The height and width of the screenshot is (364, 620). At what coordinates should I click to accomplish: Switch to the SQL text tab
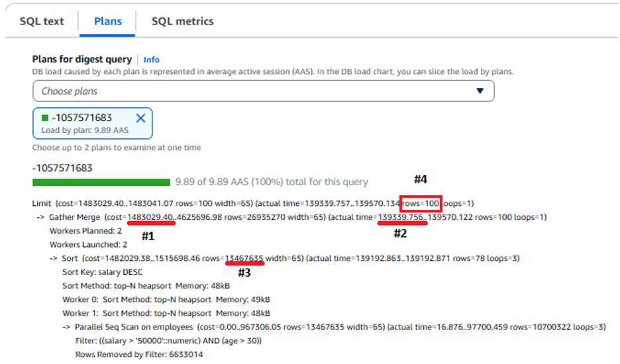point(42,21)
